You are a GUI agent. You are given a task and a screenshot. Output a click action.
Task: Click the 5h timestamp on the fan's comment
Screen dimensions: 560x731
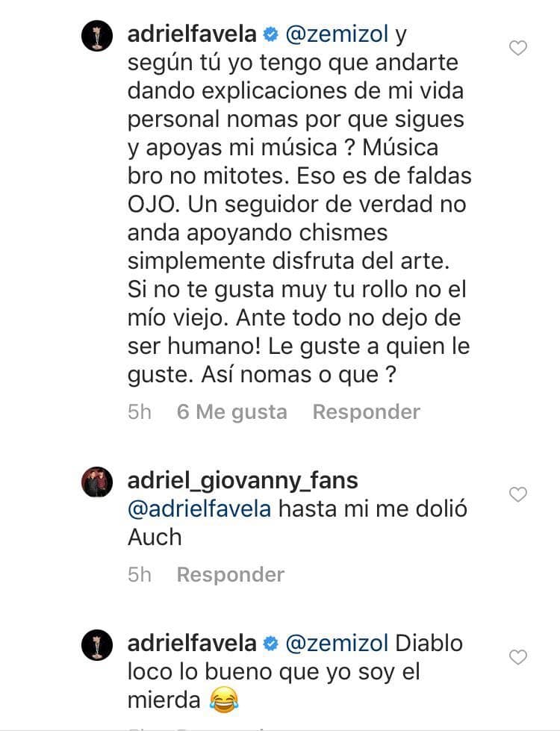(139, 574)
